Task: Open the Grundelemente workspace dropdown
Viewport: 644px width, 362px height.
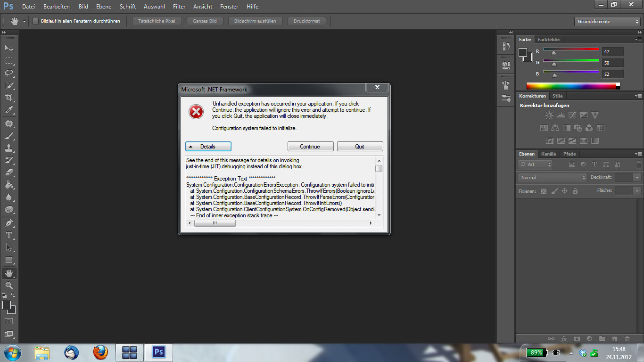Action: pos(607,21)
